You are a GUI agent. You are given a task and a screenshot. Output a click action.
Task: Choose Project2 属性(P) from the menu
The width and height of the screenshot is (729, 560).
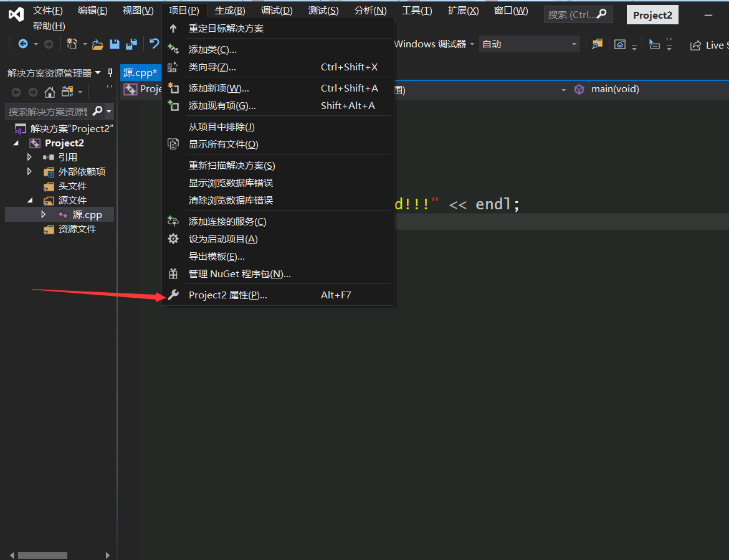click(227, 295)
